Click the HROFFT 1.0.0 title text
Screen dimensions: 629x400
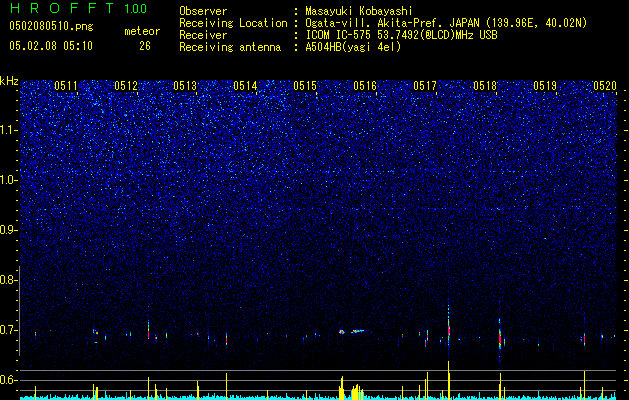tap(78, 8)
